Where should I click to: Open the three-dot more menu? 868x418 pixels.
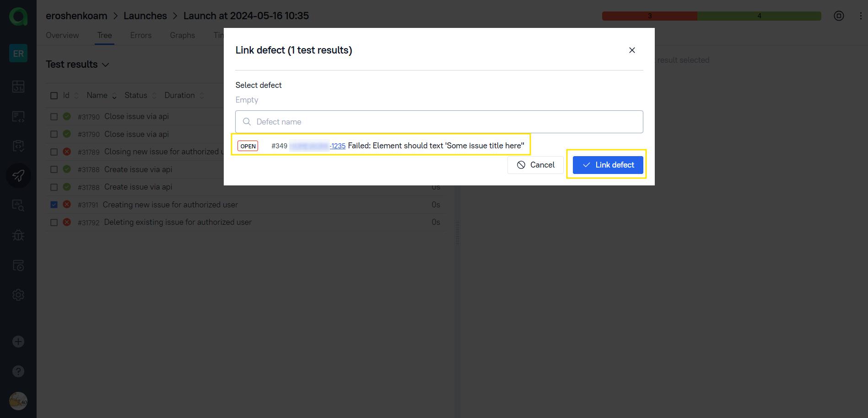[861, 16]
